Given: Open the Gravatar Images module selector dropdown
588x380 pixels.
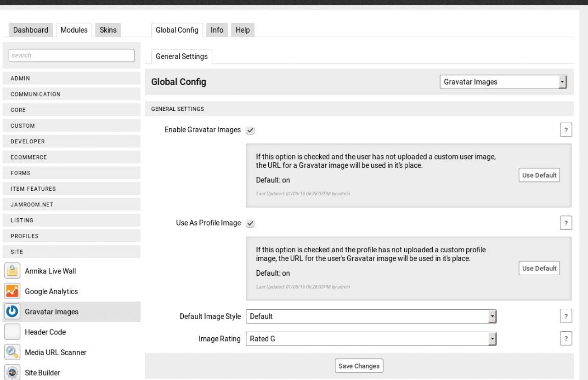Looking at the screenshot, I should click(503, 82).
